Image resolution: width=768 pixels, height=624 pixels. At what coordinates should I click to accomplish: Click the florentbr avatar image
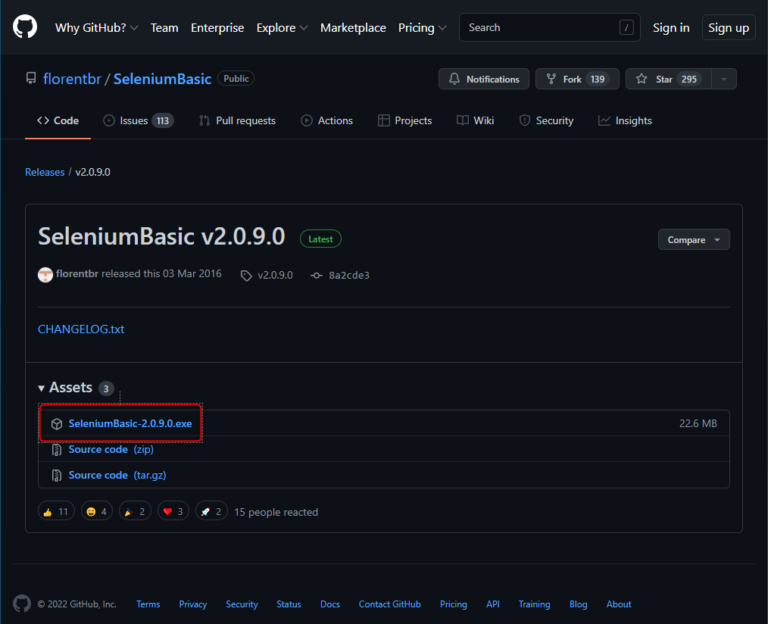(x=45, y=275)
